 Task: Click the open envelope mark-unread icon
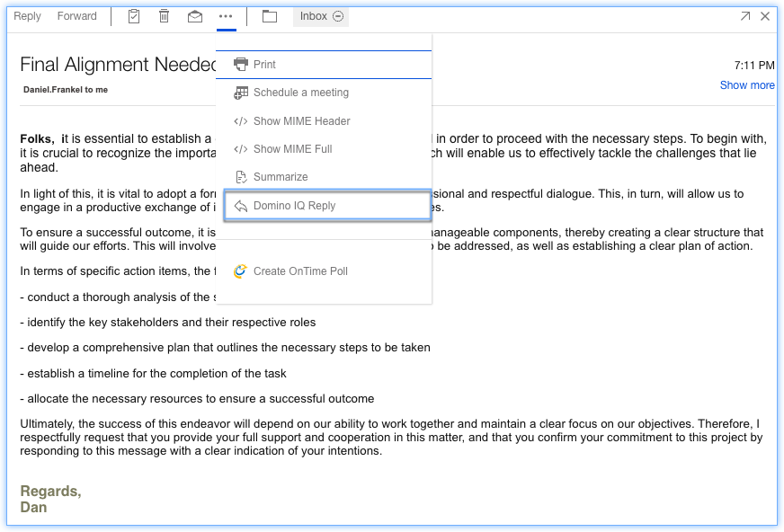[x=195, y=16]
